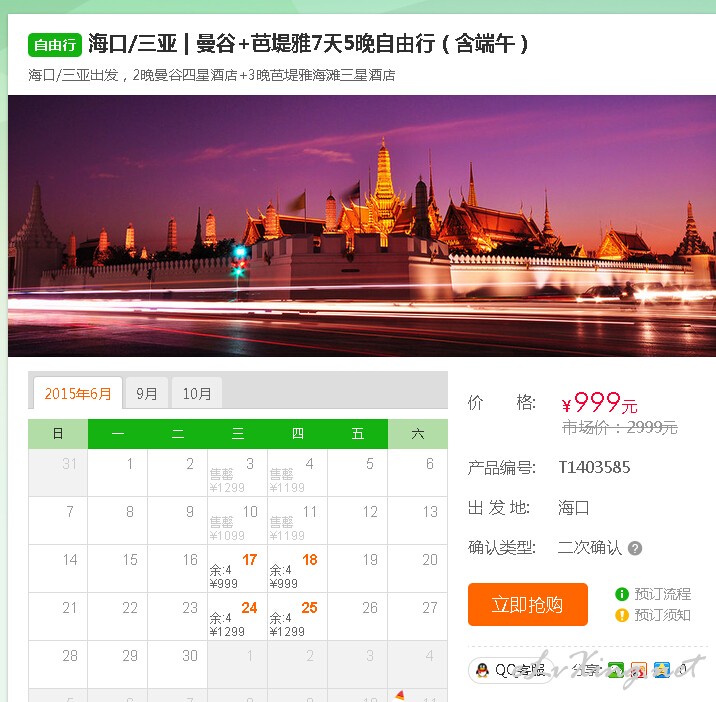Click the QQ penguin icon
Viewport: 716px width, 702px height.
click(x=482, y=670)
